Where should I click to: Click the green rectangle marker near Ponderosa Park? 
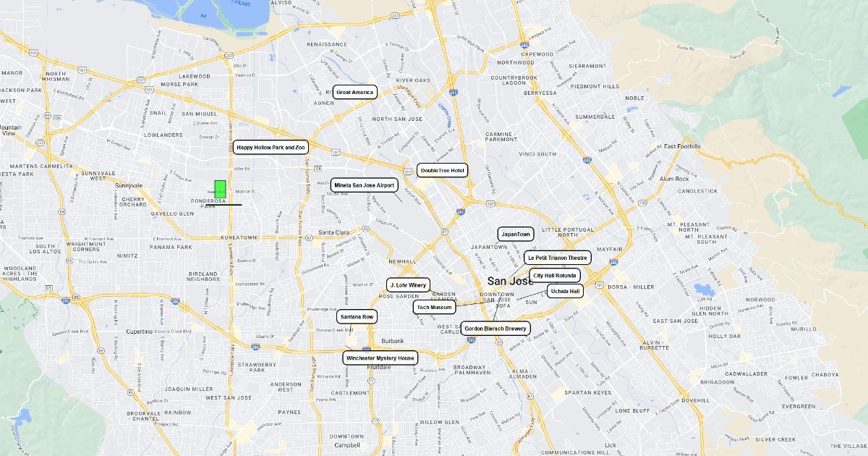[x=220, y=187]
